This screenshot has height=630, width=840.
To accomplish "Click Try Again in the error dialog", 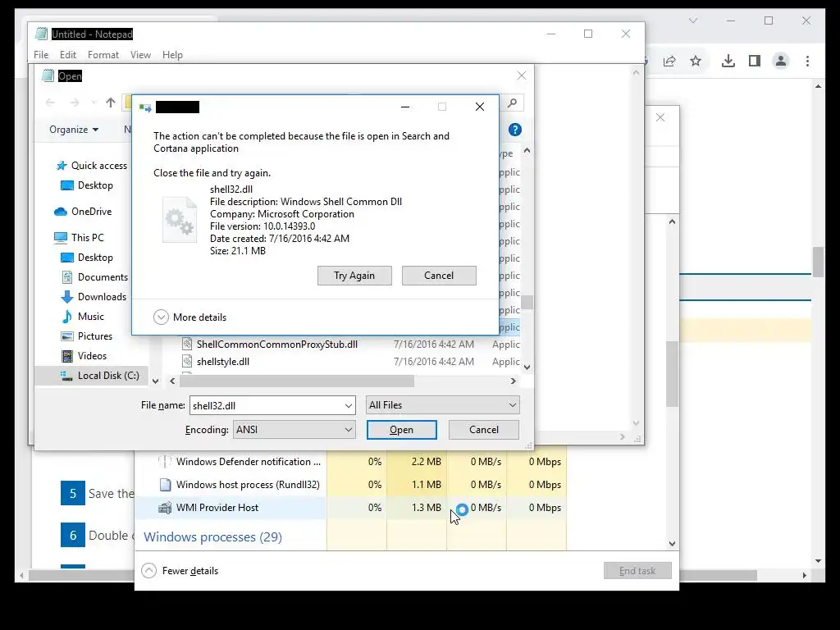I will click(354, 276).
